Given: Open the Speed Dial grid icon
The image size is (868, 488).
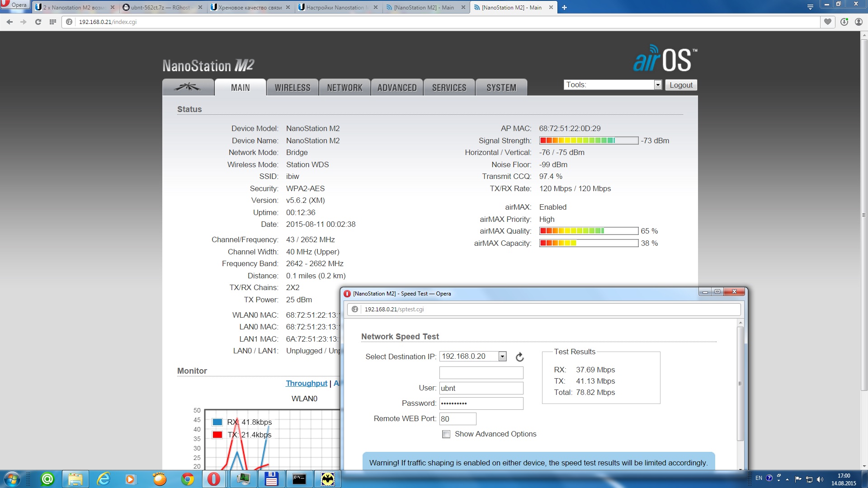Looking at the screenshot, I should click(53, 22).
